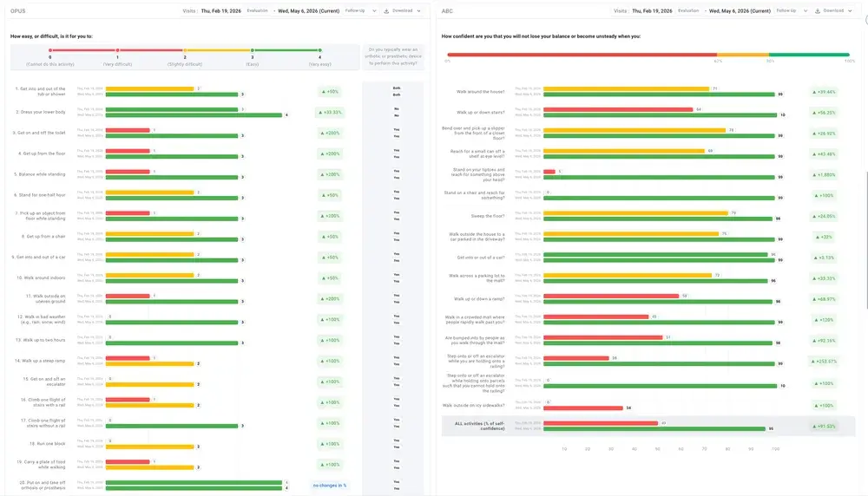Click the +200% badge for Get on and off the toilet
Screen dimensions: 868x496
pos(330,133)
